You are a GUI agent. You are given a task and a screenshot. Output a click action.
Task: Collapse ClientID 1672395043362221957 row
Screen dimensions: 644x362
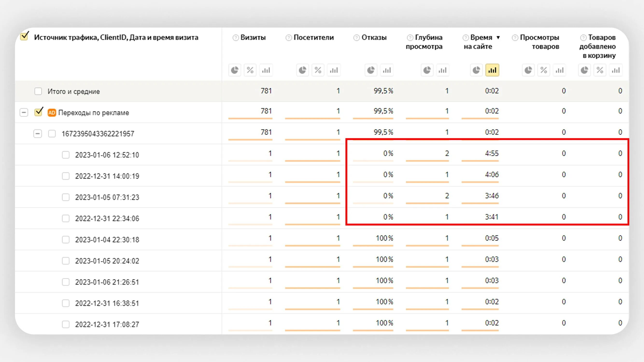37,134
